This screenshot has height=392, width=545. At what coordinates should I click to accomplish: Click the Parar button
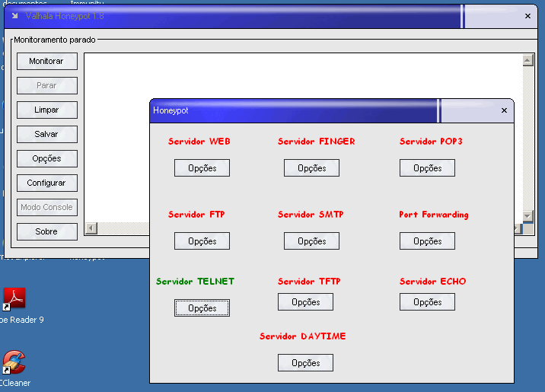coord(47,85)
